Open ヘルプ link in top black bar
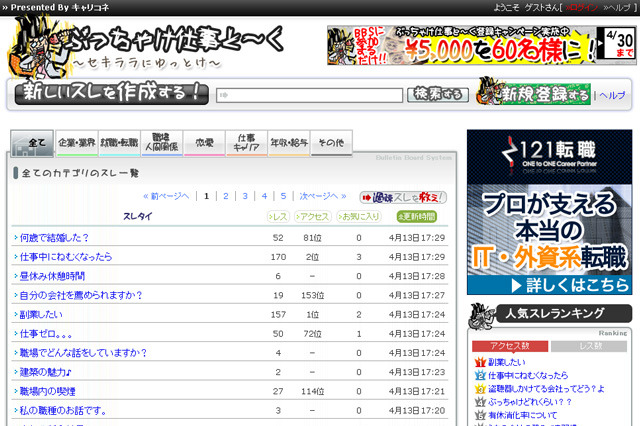 pyautogui.click(x=617, y=8)
